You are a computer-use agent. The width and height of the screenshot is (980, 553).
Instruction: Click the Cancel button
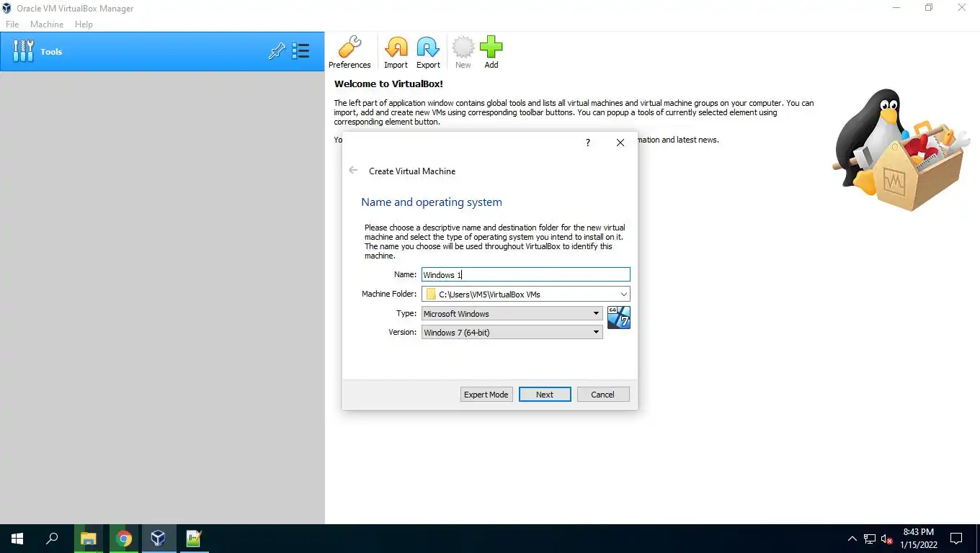pyautogui.click(x=603, y=395)
